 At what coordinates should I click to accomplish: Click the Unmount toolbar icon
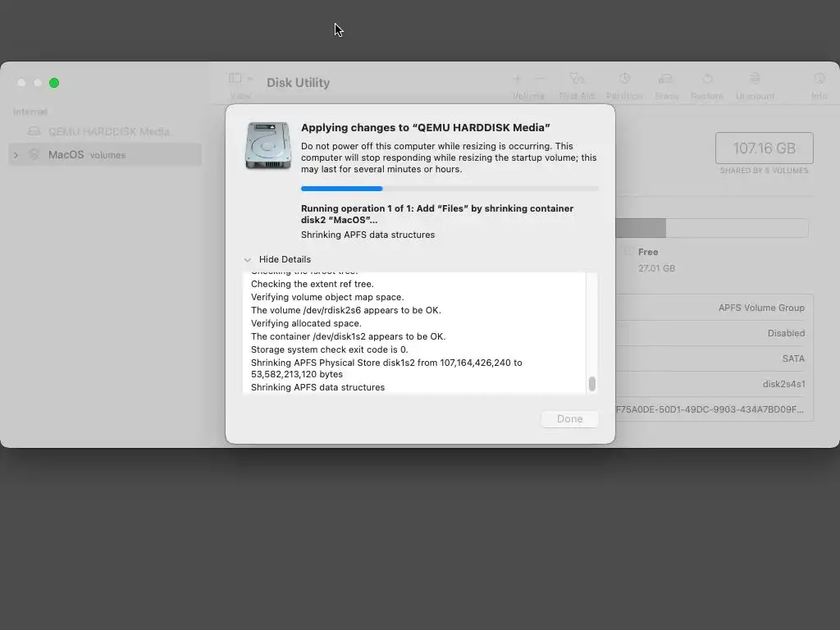click(755, 79)
